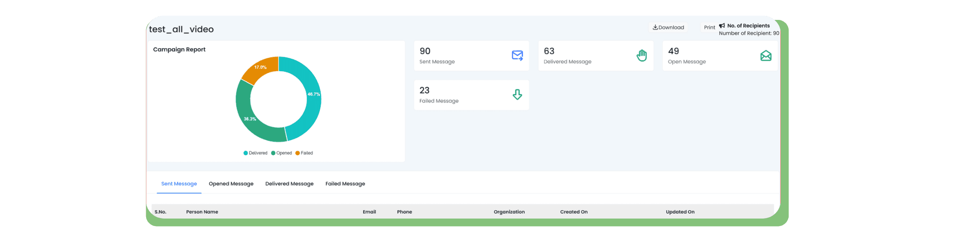Image resolution: width=980 pixels, height=242 pixels.
Task: Click the orange 17.0% donut segment
Action: 260,69
